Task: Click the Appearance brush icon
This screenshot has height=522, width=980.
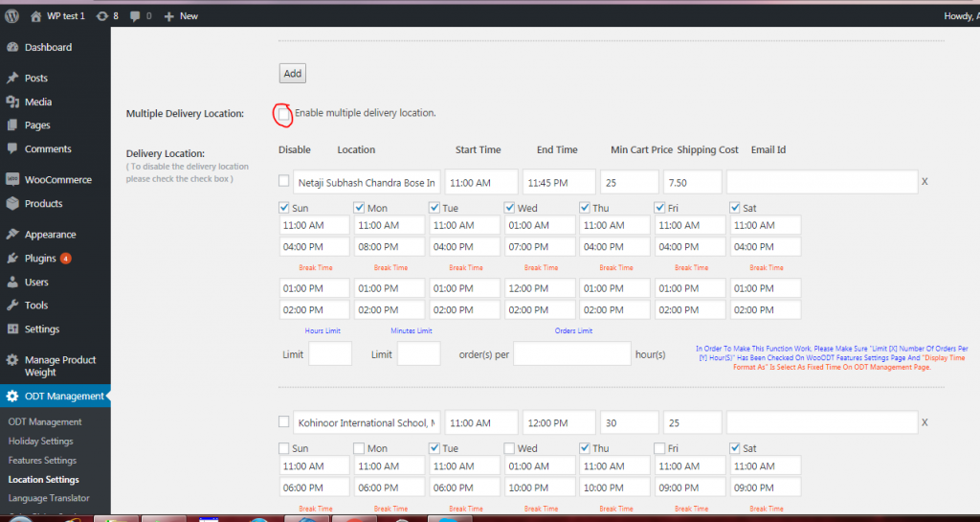Action: point(12,235)
